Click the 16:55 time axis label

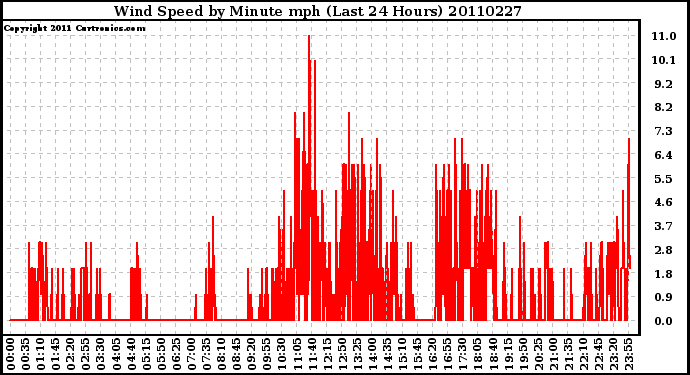pos(448,355)
